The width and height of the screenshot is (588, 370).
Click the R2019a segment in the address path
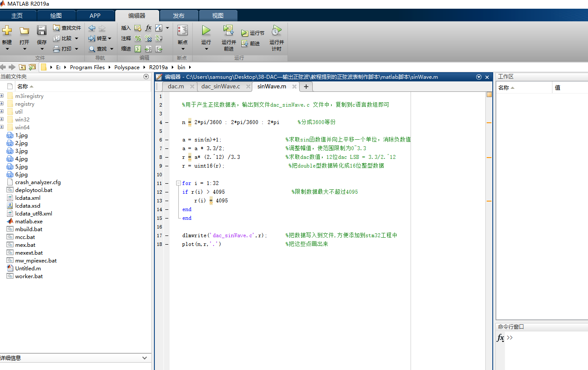point(158,67)
